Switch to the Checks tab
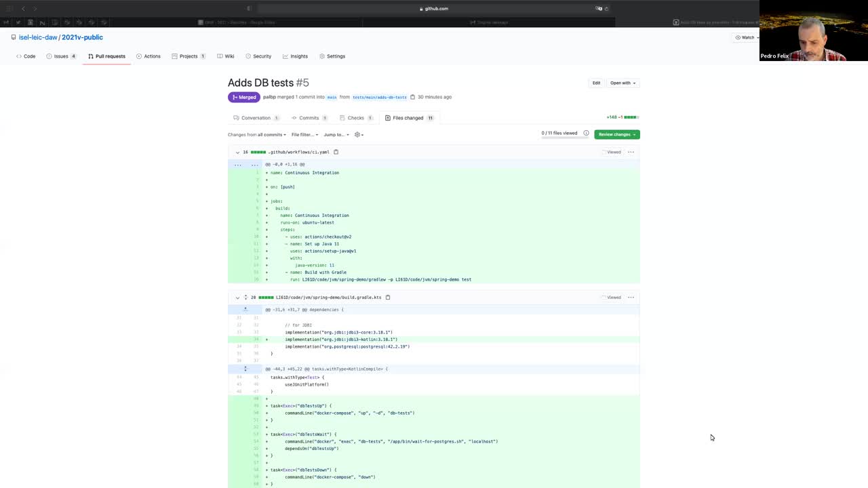 (356, 118)
